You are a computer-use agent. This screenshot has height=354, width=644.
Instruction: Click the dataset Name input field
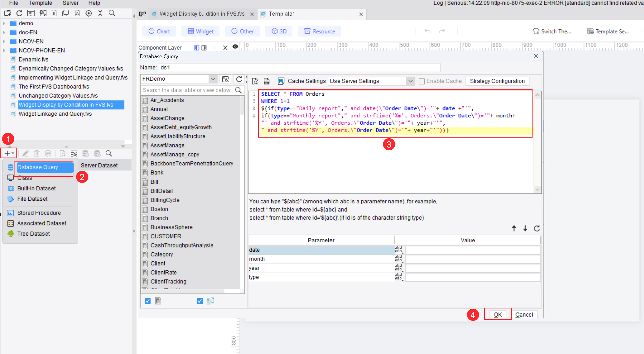pos(300,67)
